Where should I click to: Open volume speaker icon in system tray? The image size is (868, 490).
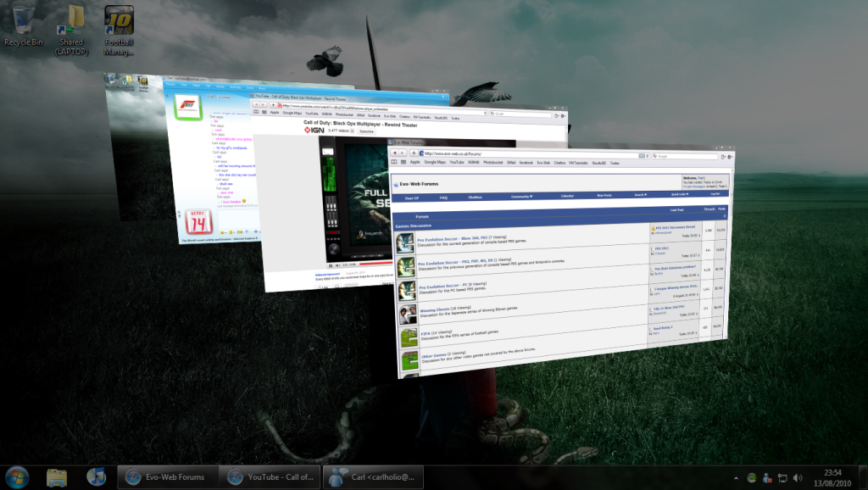point(798,478)
